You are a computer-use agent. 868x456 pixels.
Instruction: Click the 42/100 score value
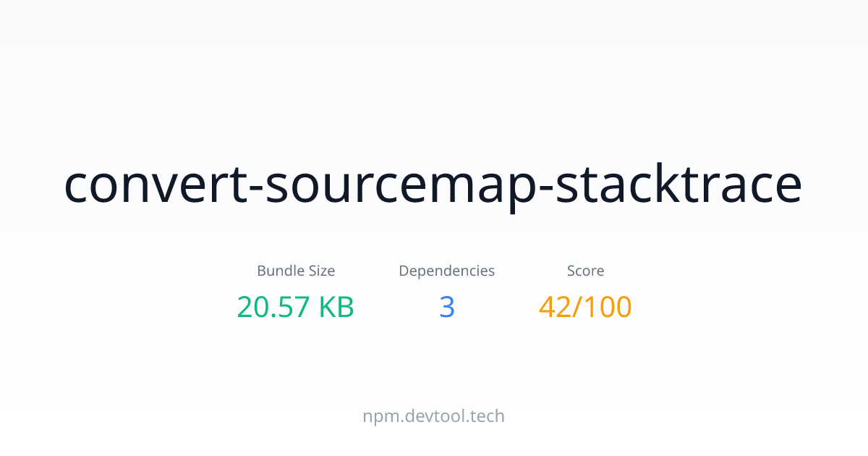point(585,307)
